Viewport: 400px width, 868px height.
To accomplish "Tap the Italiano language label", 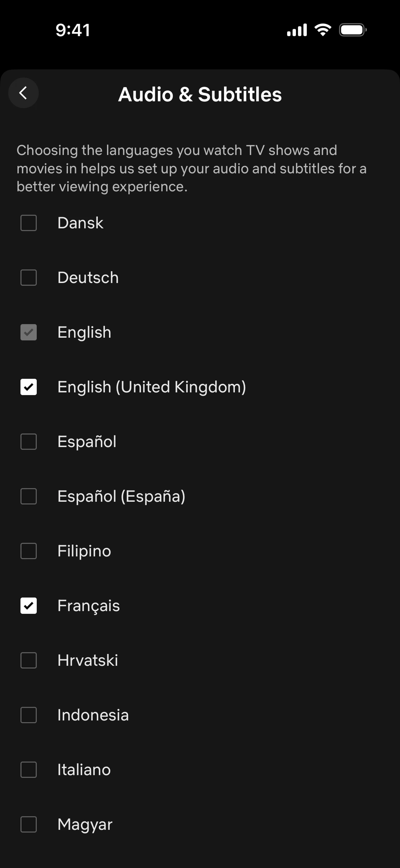I will click(x=84, y=770).
